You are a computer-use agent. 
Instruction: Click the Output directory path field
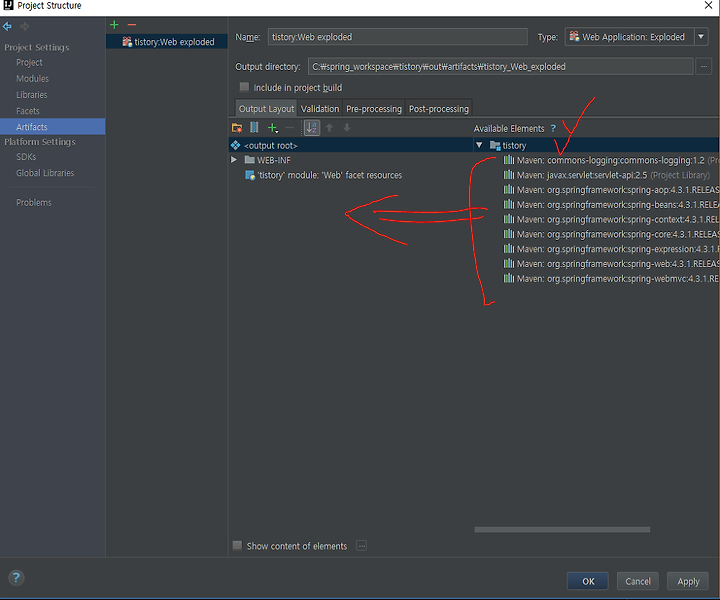click(x=501, y=67)
